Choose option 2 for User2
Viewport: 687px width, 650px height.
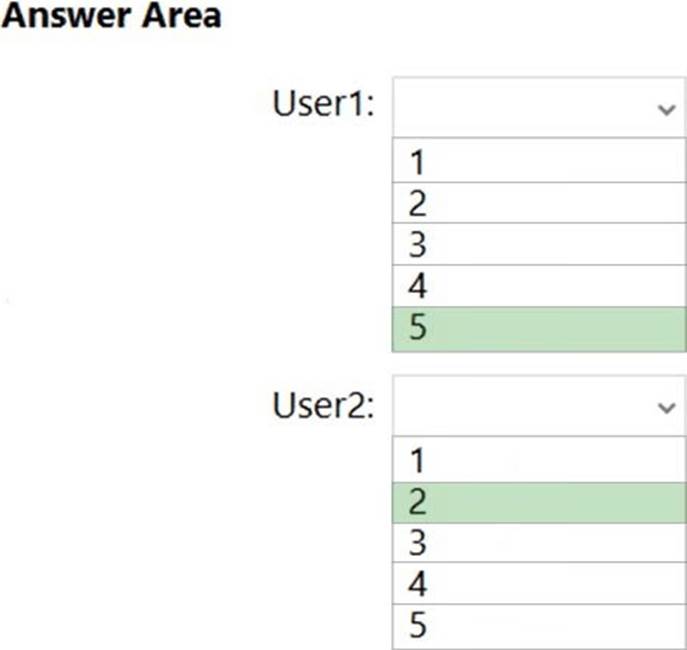click(538, 501)
